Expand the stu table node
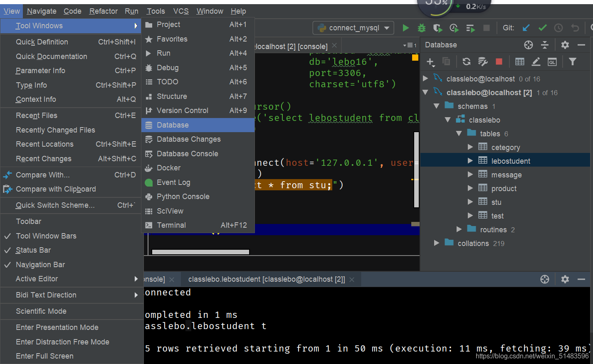The width and height of the screenshot is (593, 364). click(x=470, y=202)
